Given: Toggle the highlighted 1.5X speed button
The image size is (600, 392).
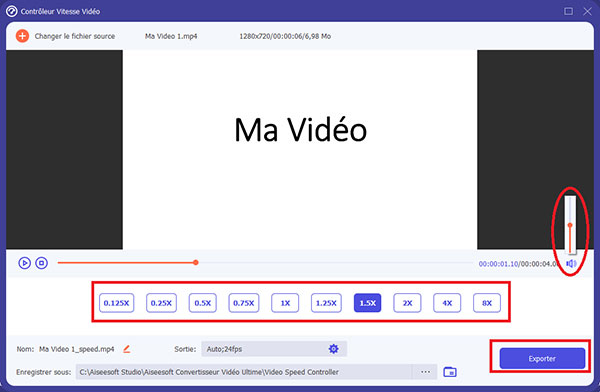Looking at the screenshot, I should (367, 303).
